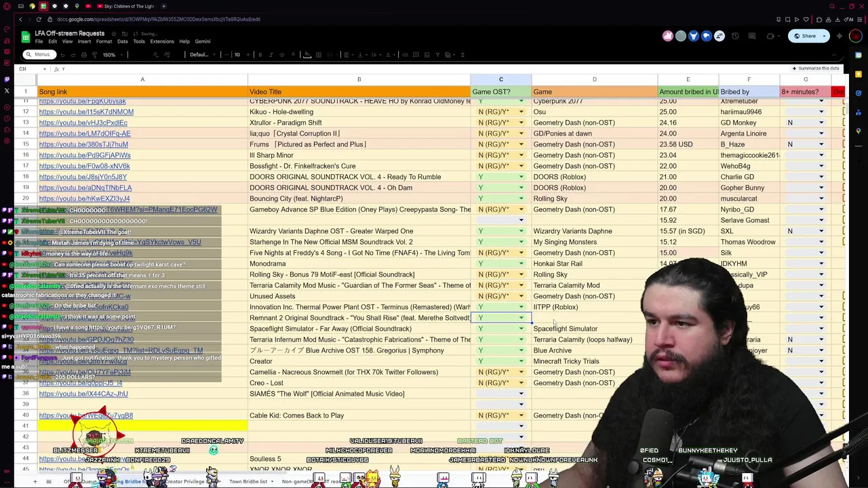The image size is (868, 488).
Task: Open zoom level 150% dropdown
Action: (113, 55)
